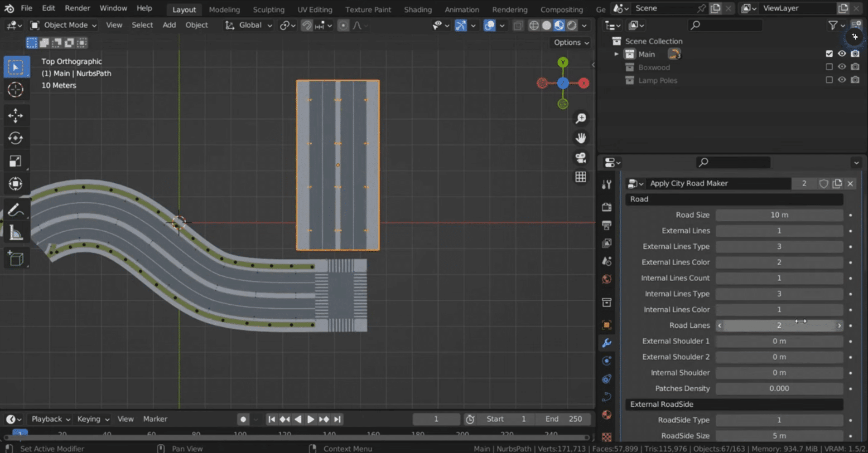Viewport: 868px width, 453px height.
Task: Enable the Lamp Poles collection checkbox
Action: point(829,80)
